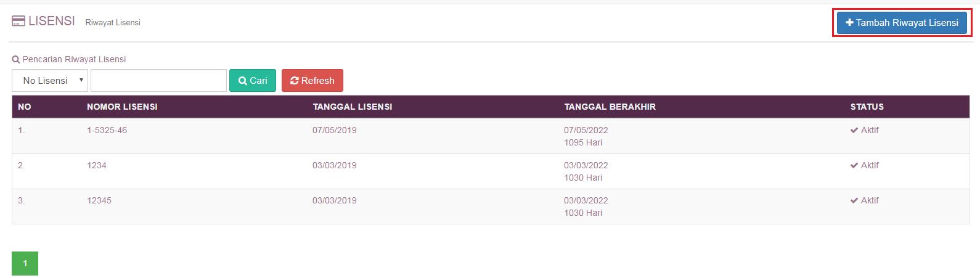Viewport: 980px width, 278px height.
Task: Click the Status column header
Action: [x=867, y=107]
